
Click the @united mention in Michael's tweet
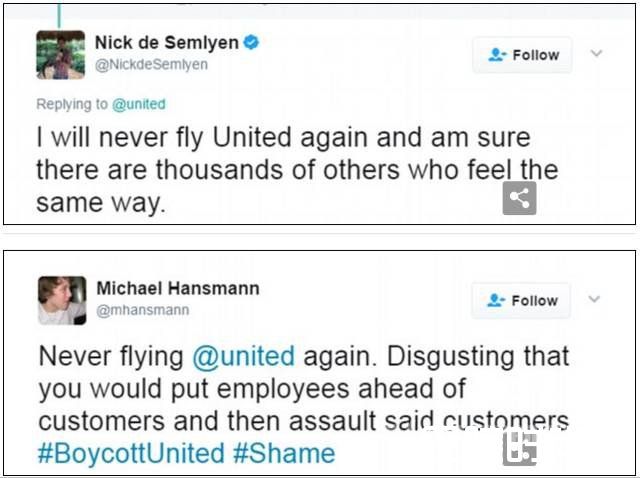pos(241,356)
